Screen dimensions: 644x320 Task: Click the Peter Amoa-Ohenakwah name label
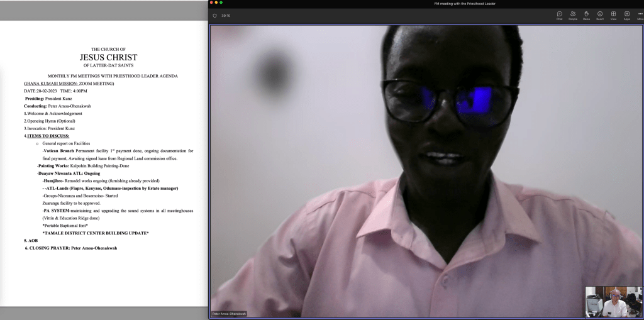click(x=229, y=313)
